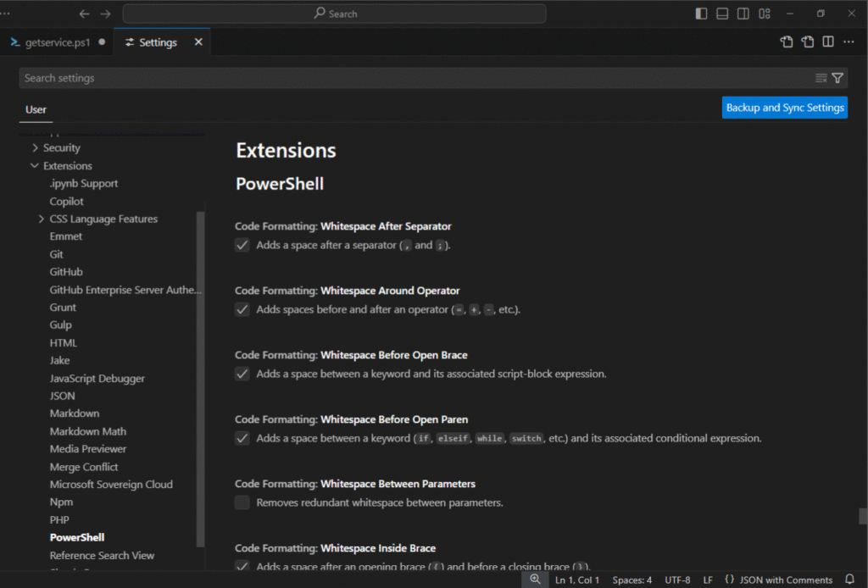Uncheck Whitespace After Separator checkbox
The height and width of the screenshot is (588, 868).
tap(242, 245)
